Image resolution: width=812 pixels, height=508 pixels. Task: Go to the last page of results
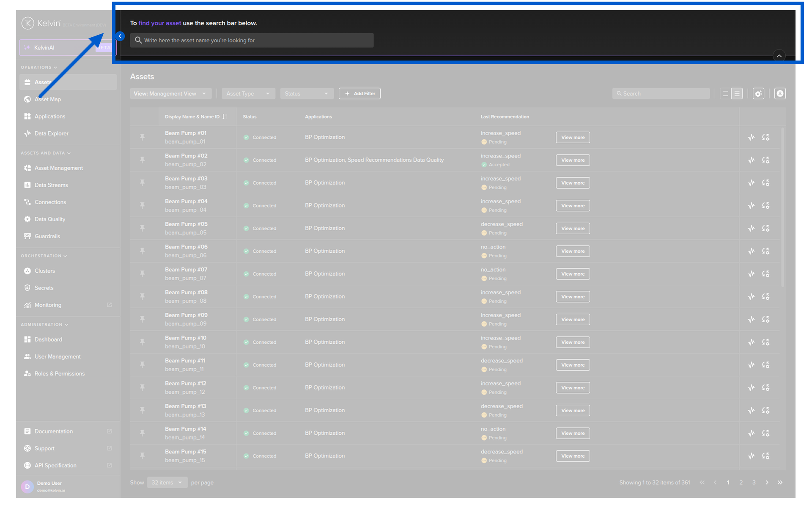pos(780,483)
